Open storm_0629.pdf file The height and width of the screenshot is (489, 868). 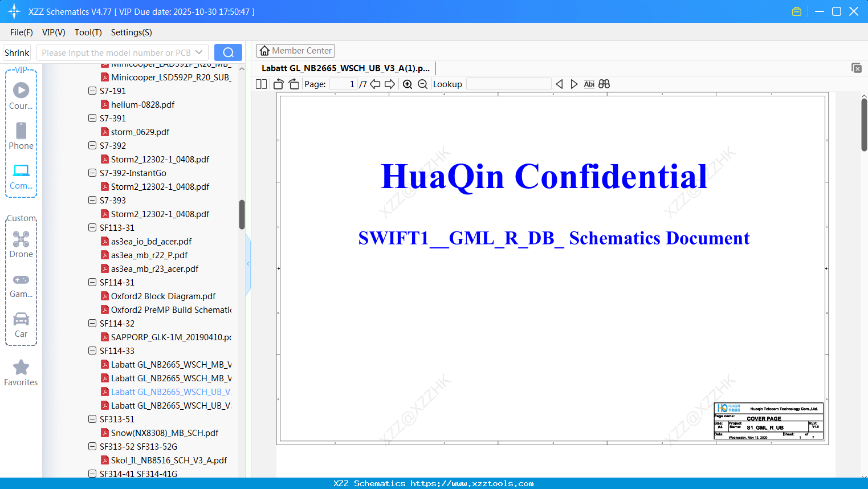pos(140,132)
